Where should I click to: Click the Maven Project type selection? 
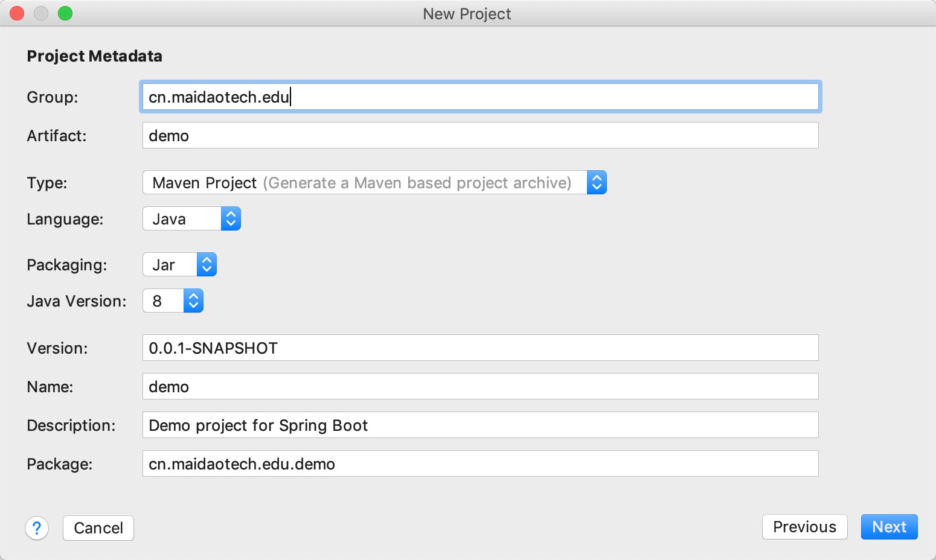[362, 182]
